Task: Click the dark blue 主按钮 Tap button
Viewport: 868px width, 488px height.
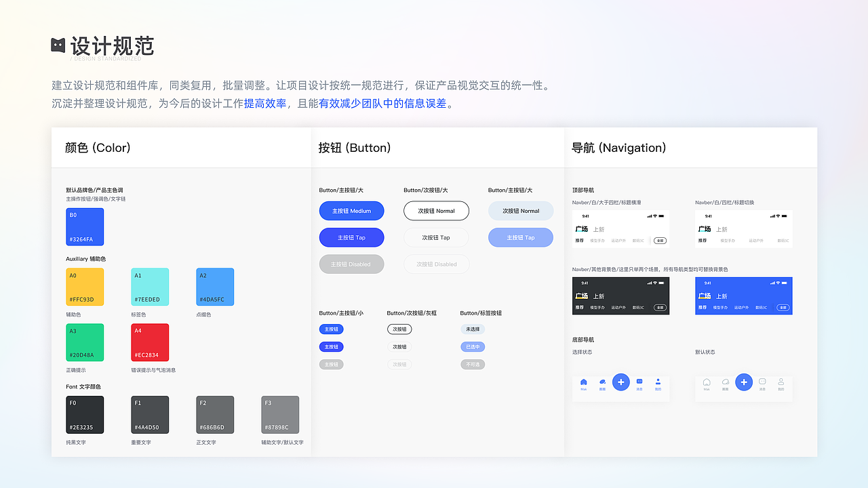Action: point(351,237)
